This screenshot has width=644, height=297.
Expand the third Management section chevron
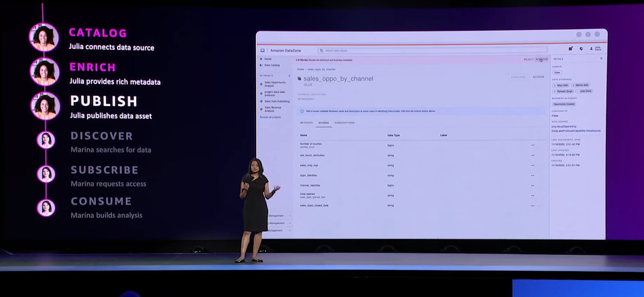coord(290,231)
